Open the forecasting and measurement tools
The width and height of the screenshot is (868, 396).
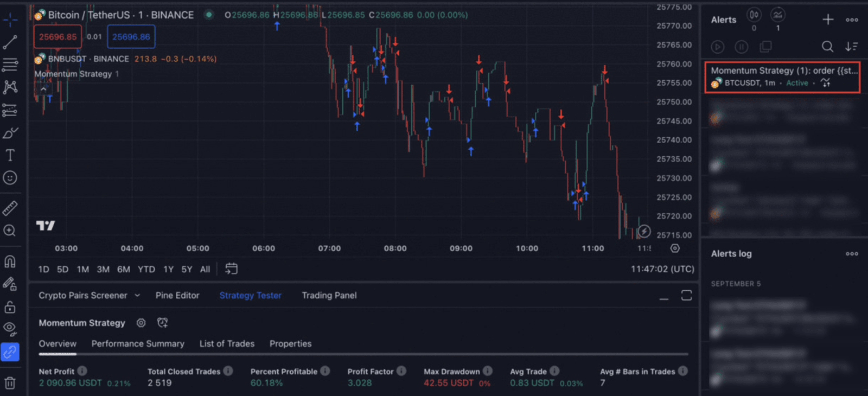click(x=10, y=110)
